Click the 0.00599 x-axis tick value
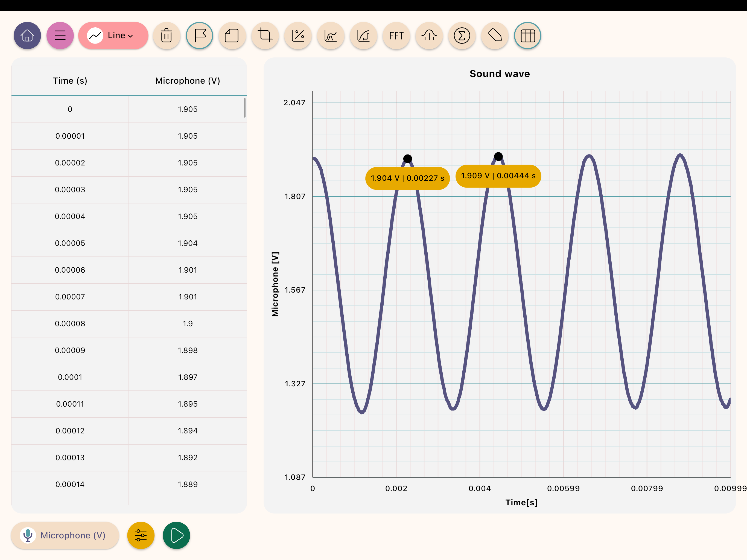The image size is (747, 560). tap(563, 488)
